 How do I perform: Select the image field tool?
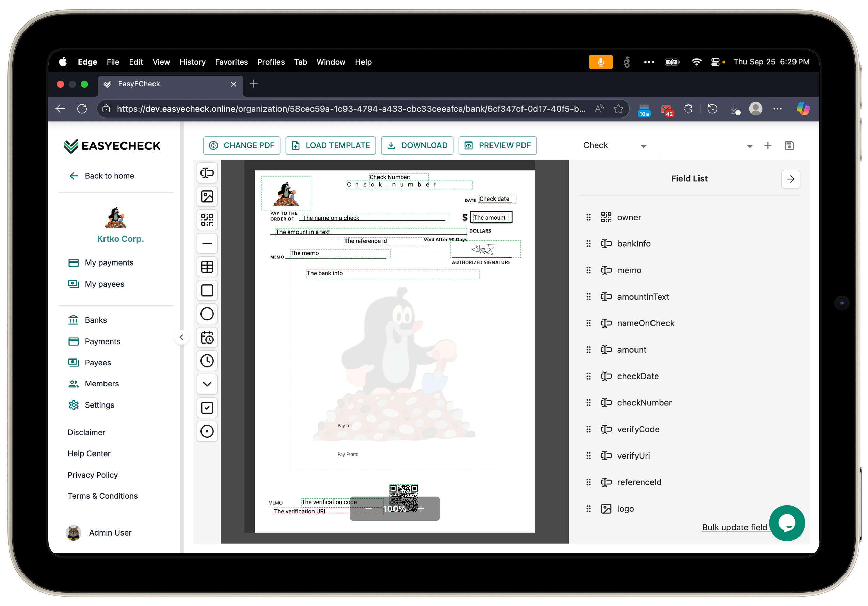coord(207,196)
